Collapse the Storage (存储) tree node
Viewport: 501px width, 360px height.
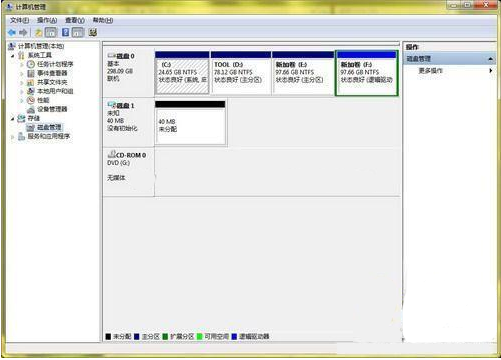click(13, 118)
